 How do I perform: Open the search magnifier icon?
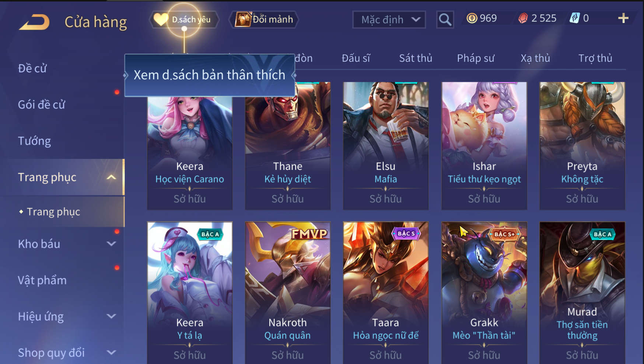(445, 20)
